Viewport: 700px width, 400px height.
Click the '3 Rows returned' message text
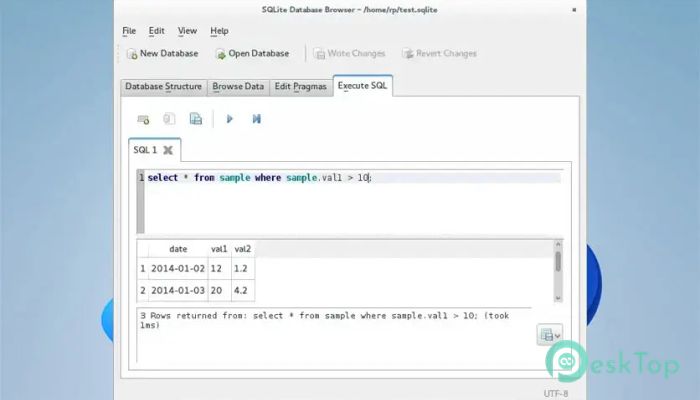(324, 320)
